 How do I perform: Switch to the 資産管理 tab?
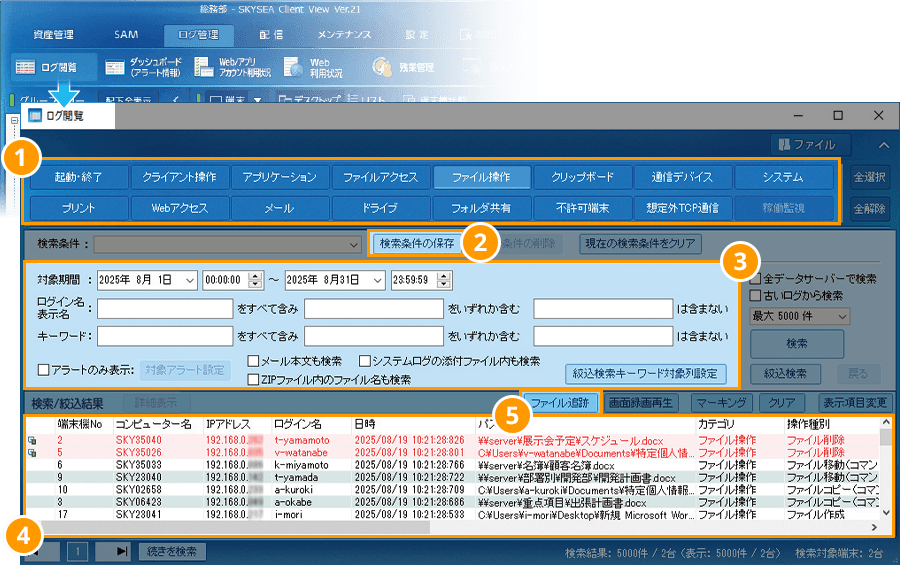click(x=53, y=34)
